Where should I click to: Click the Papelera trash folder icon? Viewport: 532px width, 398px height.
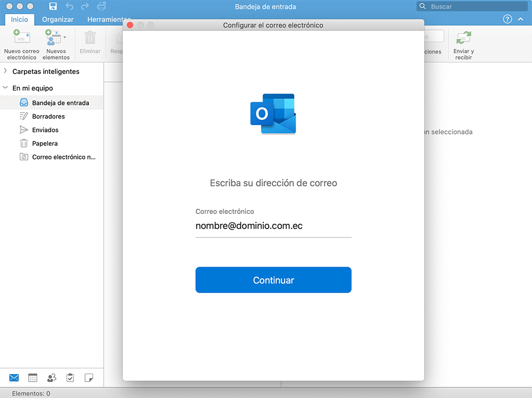(24, 143)
